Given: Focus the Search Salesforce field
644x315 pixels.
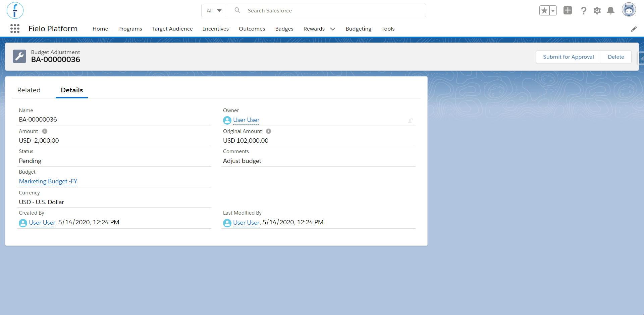Looking at the screenshot, I should coord(326,11).
